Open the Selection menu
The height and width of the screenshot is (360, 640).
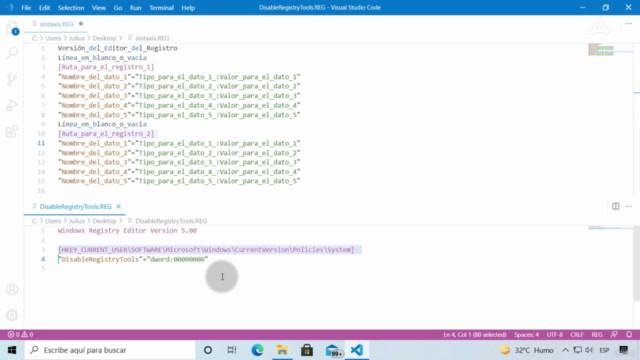[71, 8]
